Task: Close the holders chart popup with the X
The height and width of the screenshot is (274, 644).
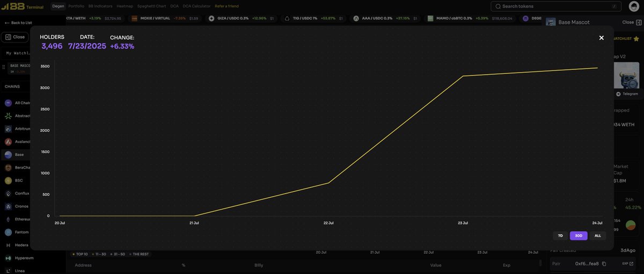Action: [x=601, y=38]
